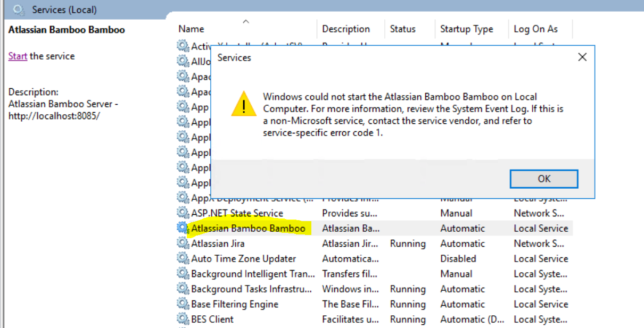Select the highlighted Atlassian Bamboo Bamboo service name

coord(249,228)
